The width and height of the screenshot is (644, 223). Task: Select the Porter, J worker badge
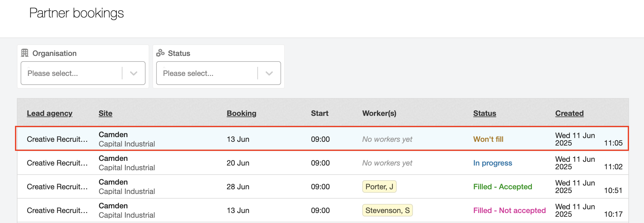[379, 187]
